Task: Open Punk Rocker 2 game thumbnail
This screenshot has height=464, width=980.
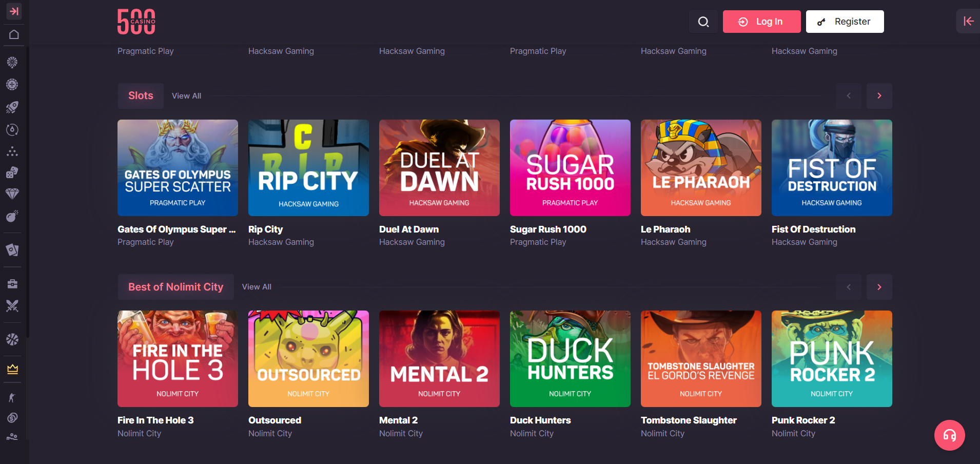Action: 832,359
